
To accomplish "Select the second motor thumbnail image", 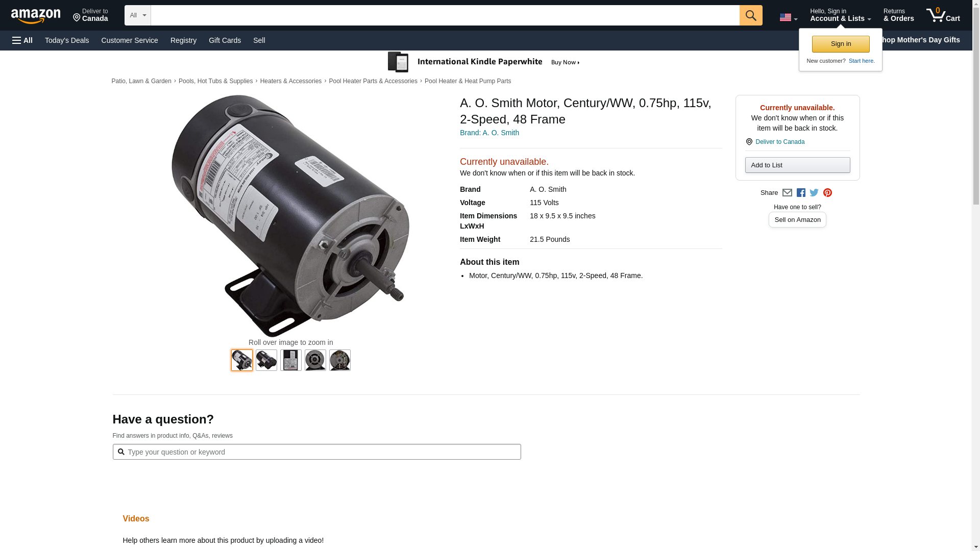I will [x=266, y=360].
